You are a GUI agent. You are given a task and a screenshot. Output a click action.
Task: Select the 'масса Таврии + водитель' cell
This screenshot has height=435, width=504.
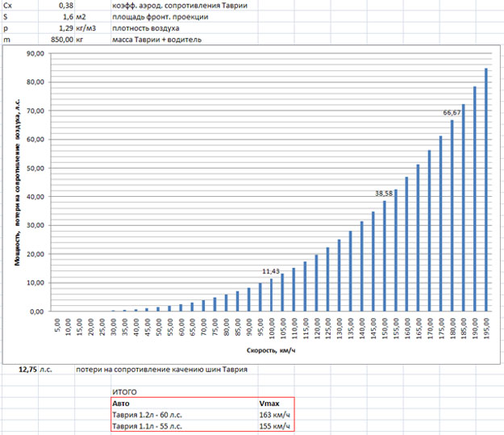(x=156, y=39)
